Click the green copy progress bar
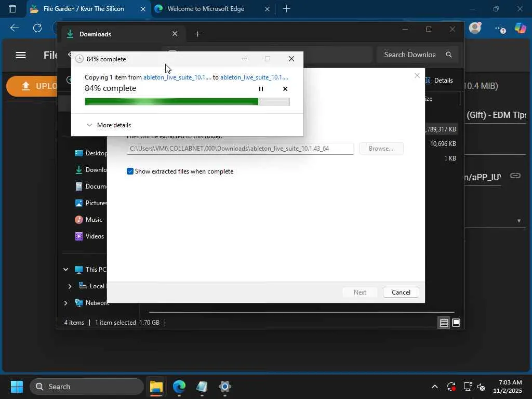The height and width of the screenshot is (399, 532). (187, 101)
